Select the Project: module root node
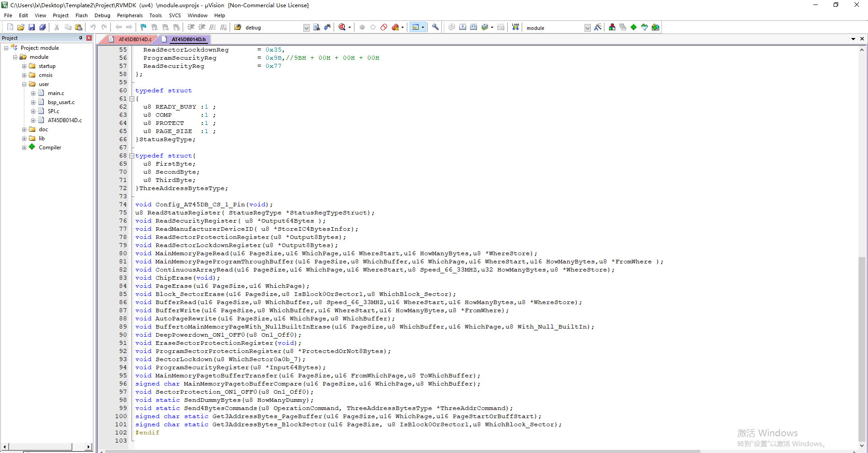Image resolution: width=868 pixels, height=453 pixels. pyautogui.click(x=40, y=48)
